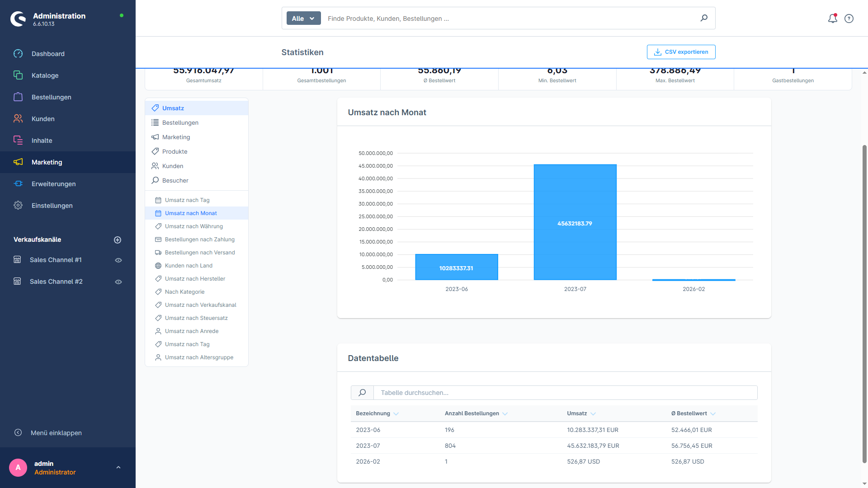Click the Kunden people icon in sidebar

(18, 118)
